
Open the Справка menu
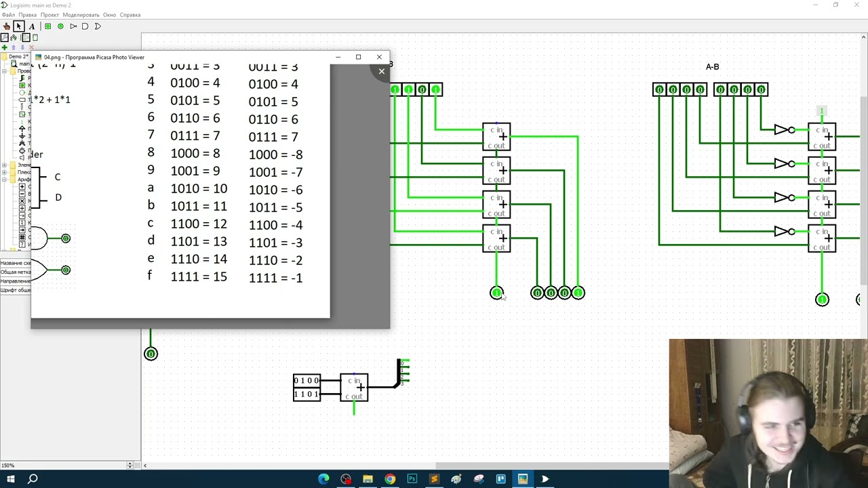coord(130,15)
